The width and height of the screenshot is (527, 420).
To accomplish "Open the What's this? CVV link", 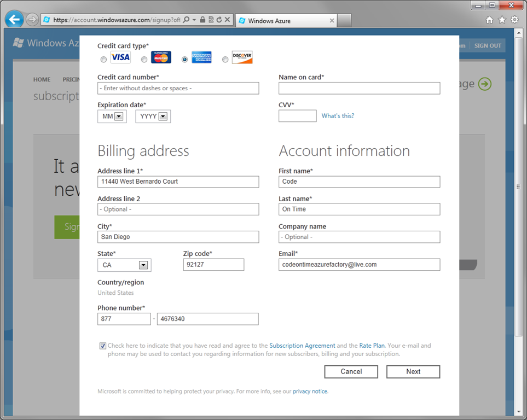I will point(338,116).
